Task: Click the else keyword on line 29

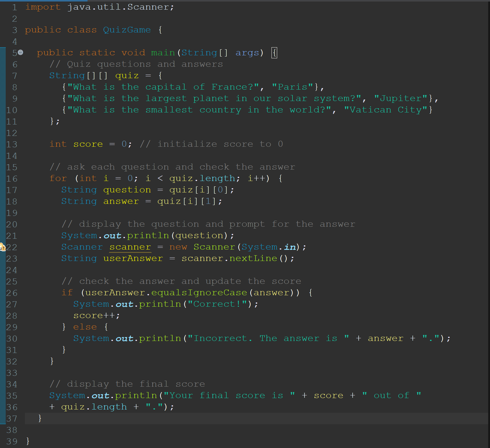Action: [x=85, y=327]
